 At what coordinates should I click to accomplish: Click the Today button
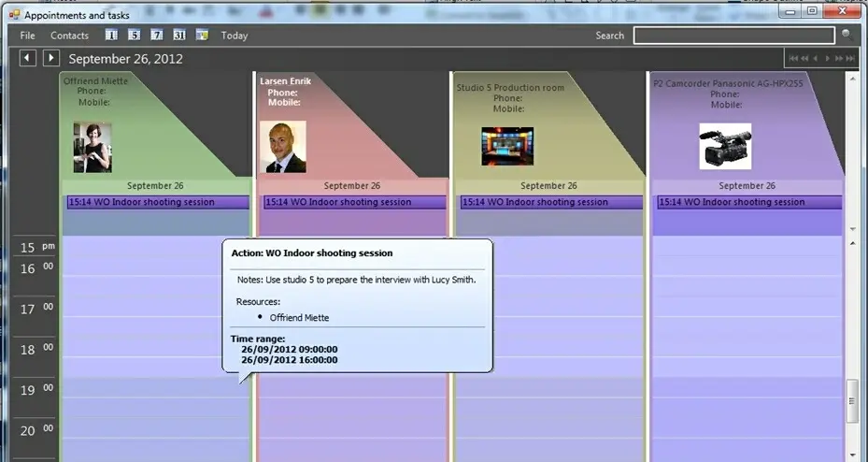point(235,36)
